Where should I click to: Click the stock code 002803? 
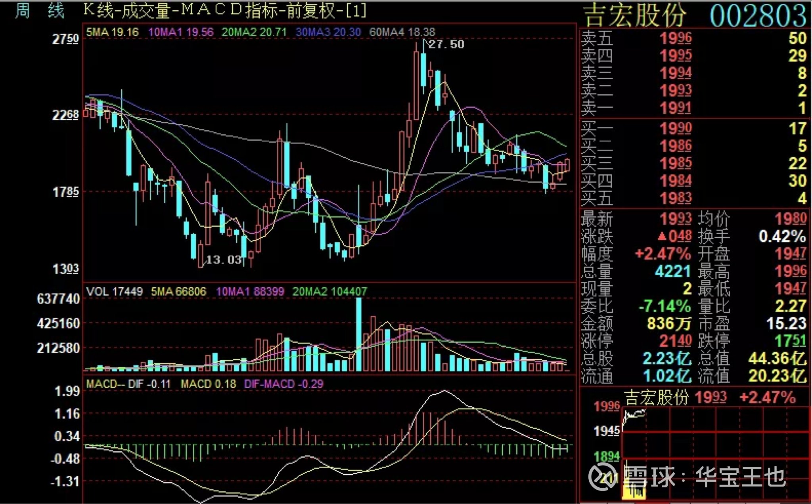pos(758,16)
